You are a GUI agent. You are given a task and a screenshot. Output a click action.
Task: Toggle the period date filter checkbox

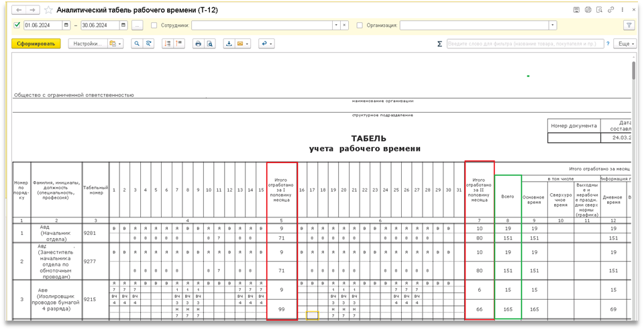pyautogui.click(x=17, y=25)
